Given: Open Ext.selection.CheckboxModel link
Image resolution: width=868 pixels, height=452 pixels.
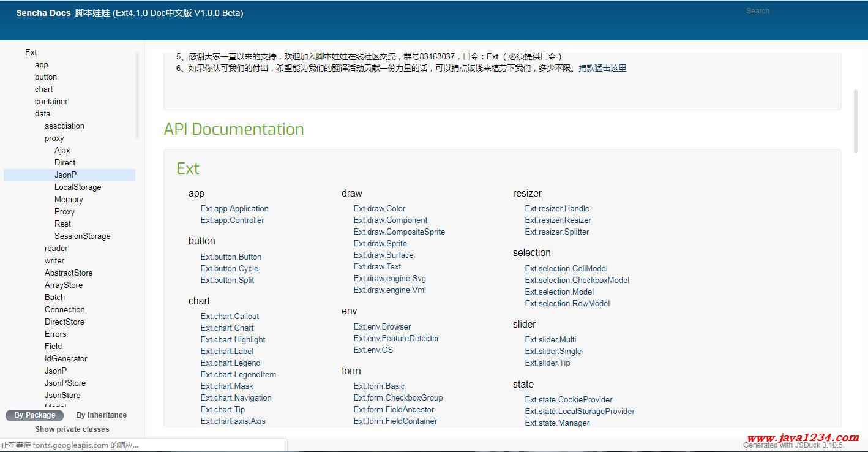Looking at the screenshot, I should point(577,281).
